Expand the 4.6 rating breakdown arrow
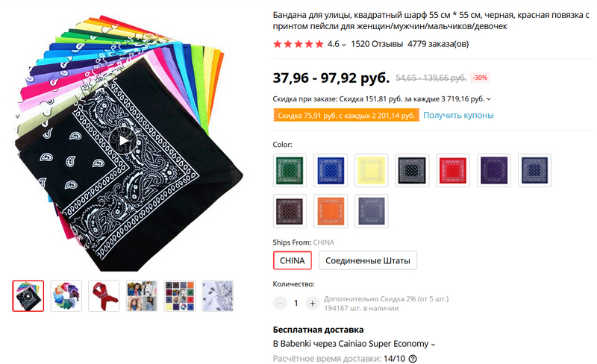This screenshot has width=597, height=364. click(x=344, y=45)
